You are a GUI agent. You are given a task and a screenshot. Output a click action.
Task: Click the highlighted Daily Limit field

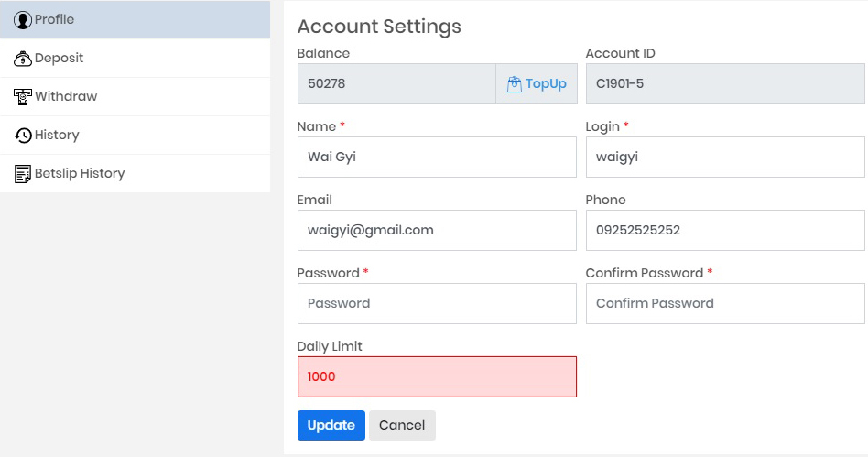437,376
